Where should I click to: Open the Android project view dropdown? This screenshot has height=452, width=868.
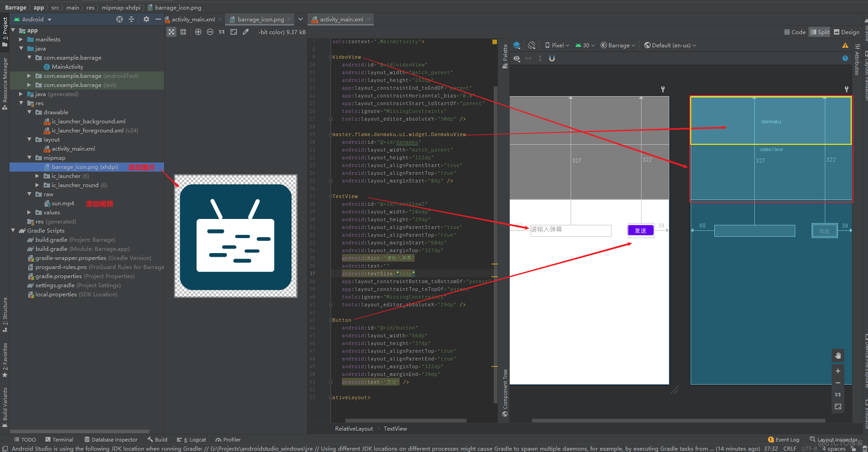(33, 20)
